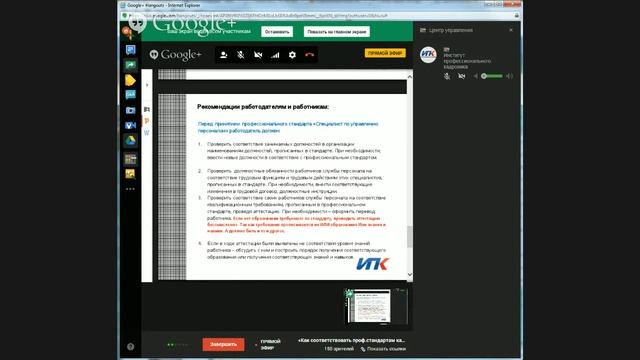Close the Центр управления panel
640x360 pixels.
tap(511, 30)
